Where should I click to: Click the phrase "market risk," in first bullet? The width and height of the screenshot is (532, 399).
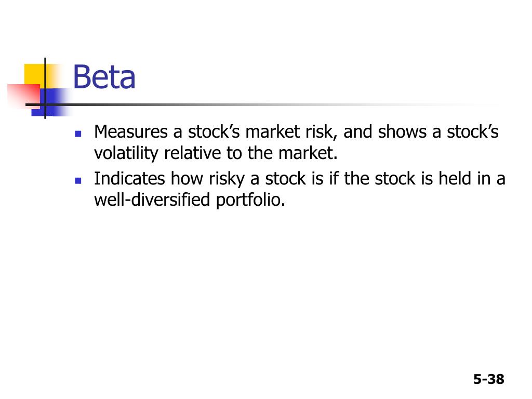(291, 132)
